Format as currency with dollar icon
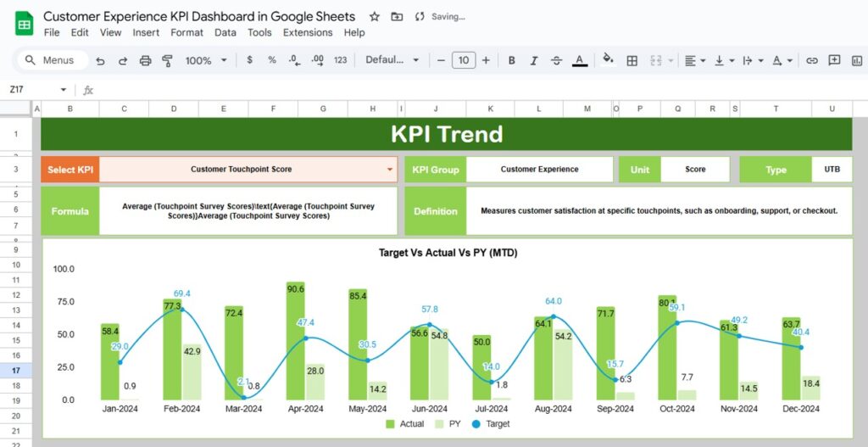 (250, 60)
